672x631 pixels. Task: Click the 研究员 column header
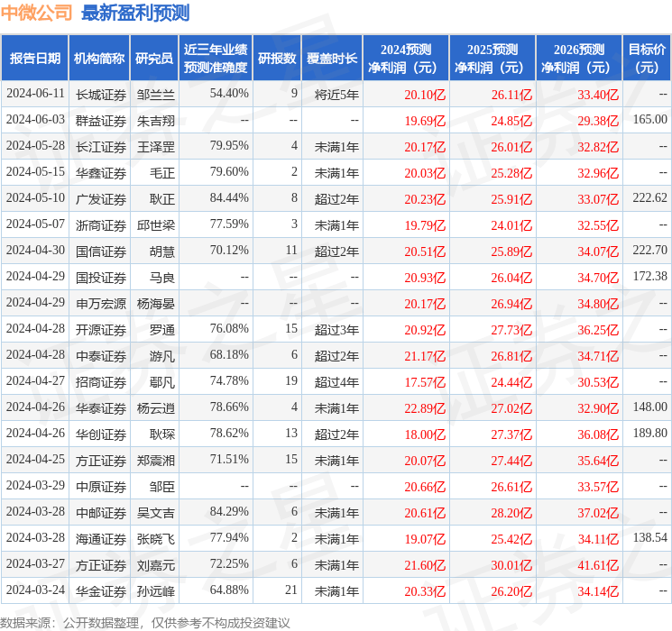pyautogui.click(x=154, y=59)
